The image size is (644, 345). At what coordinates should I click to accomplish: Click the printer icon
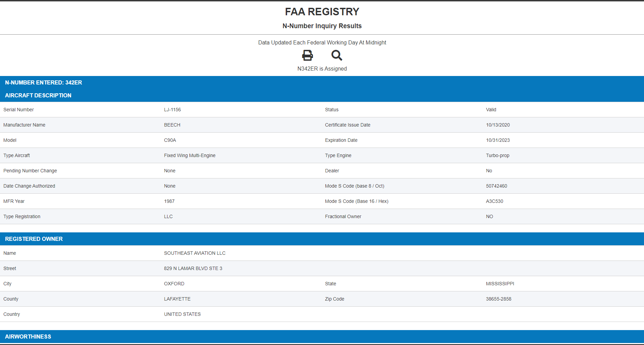(x=307, y=55)
